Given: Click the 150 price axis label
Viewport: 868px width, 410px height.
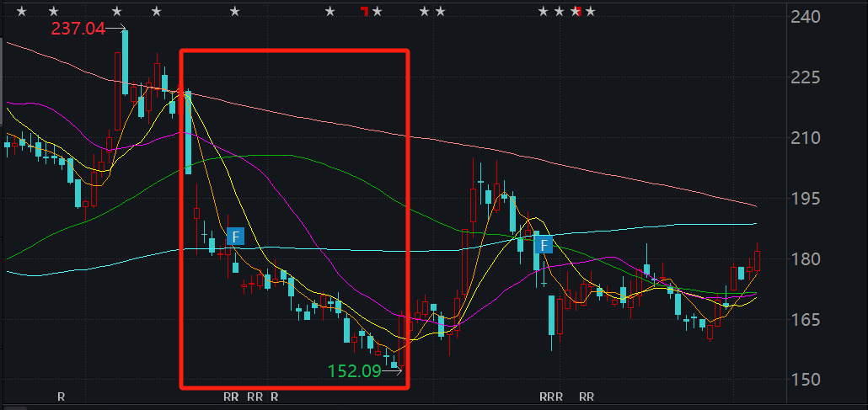Looking at the screenshot, I should click(806, 380).
